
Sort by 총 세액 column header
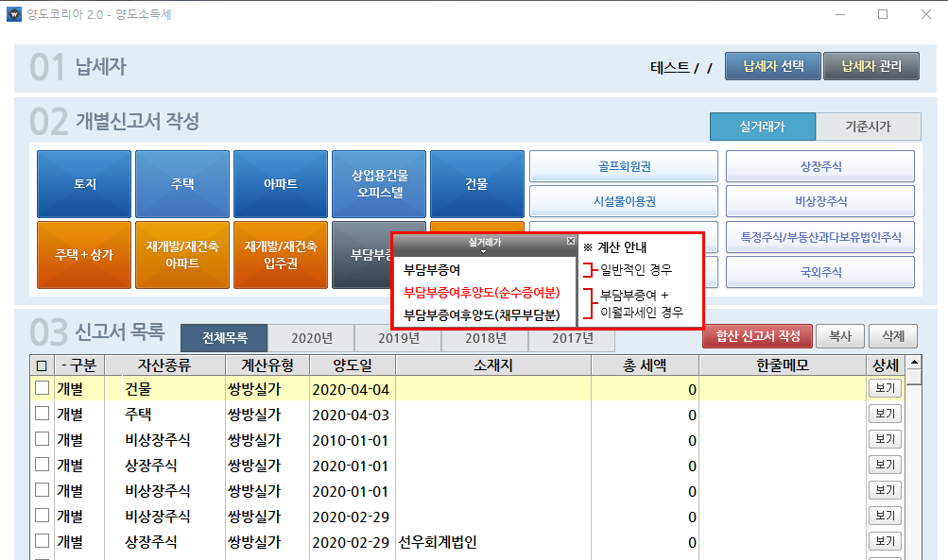click(646, 365)
